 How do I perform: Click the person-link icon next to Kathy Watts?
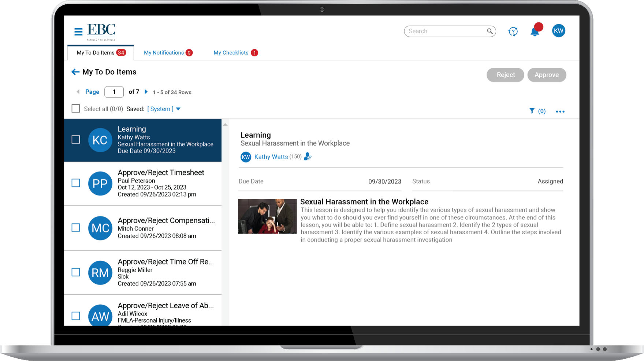[x=308, y=157]
